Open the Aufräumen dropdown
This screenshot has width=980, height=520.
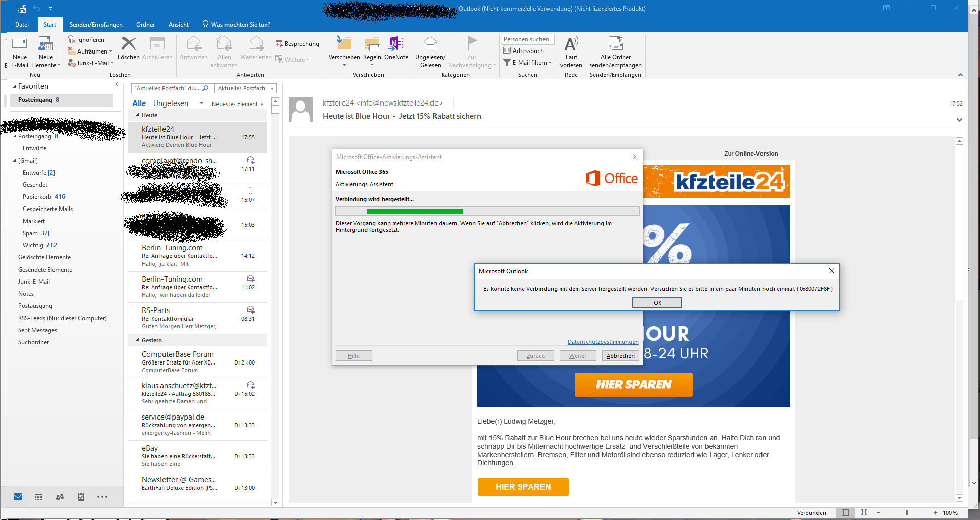(x=90, y=51)
